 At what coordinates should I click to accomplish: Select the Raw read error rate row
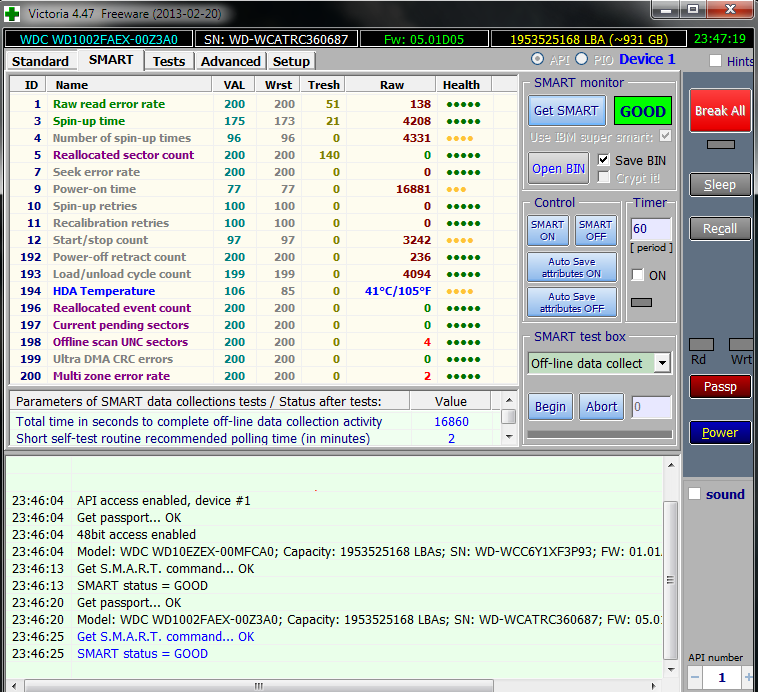(263, 104)
